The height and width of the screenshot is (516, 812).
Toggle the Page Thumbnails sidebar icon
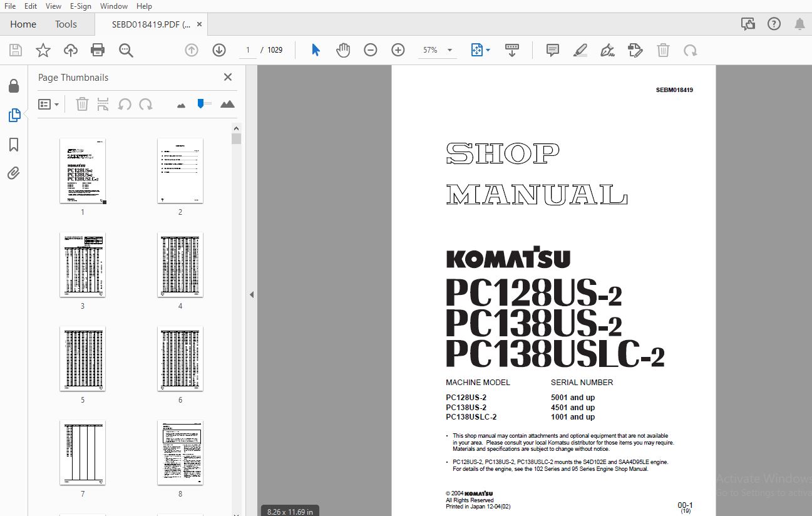coord(14,115)
